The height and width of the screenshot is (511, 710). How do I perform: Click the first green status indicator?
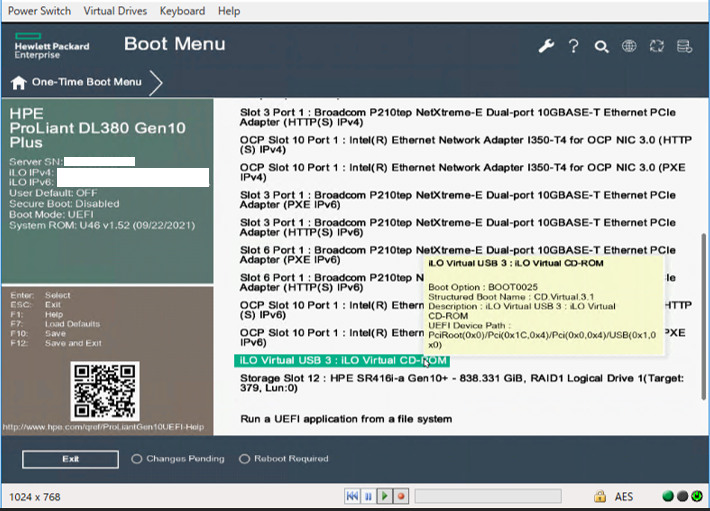point(667,496)
